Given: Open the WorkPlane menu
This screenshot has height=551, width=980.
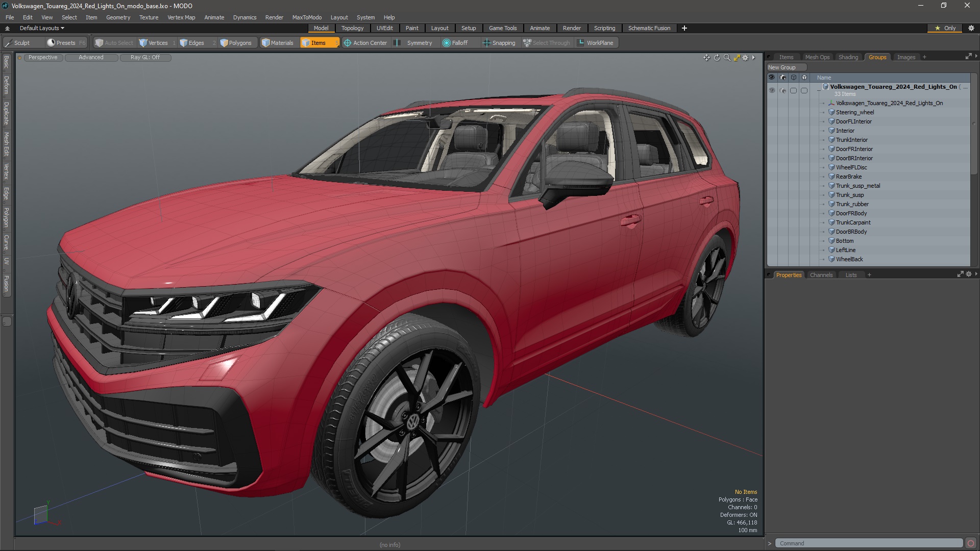Looking at the screenshot, I should click(x=595, y=43).
